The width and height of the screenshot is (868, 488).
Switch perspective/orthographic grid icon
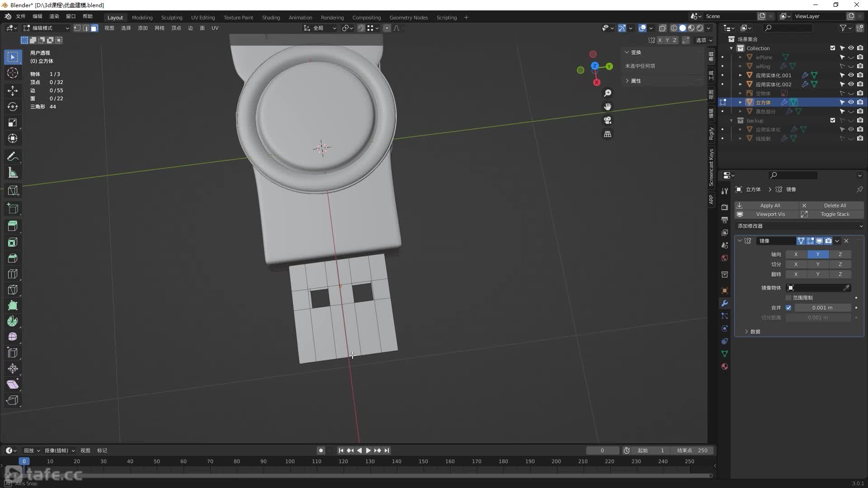pyautogui.click(x=608, y=134)
